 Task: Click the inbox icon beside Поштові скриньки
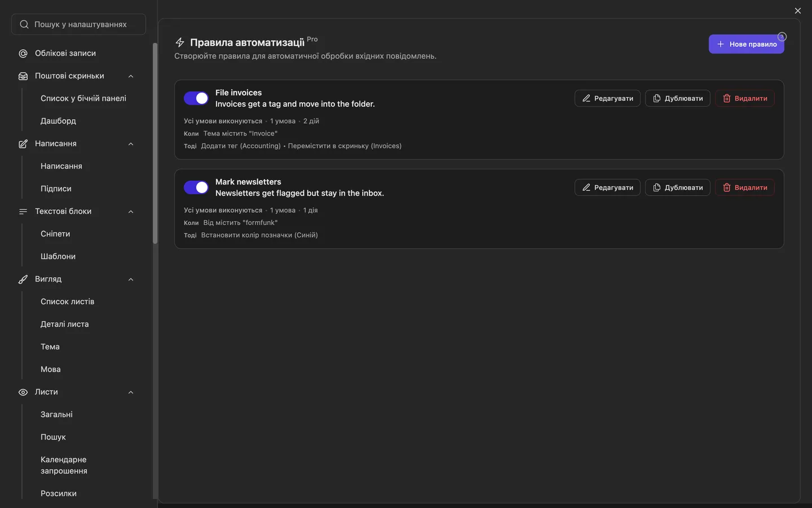[23, 76]
